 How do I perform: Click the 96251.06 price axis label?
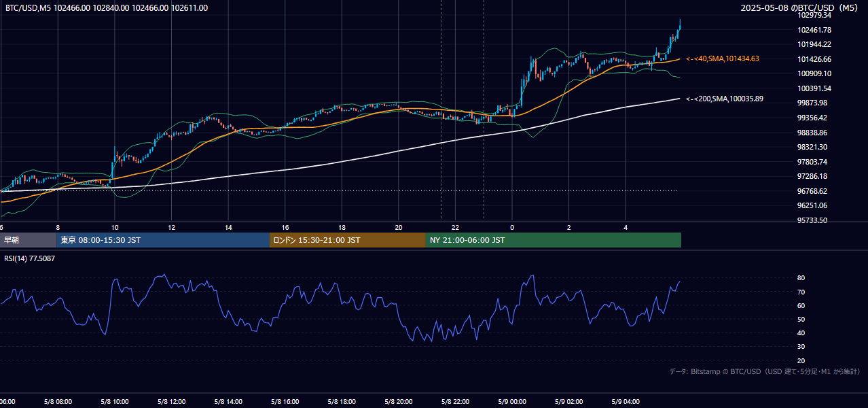(812, 205)
